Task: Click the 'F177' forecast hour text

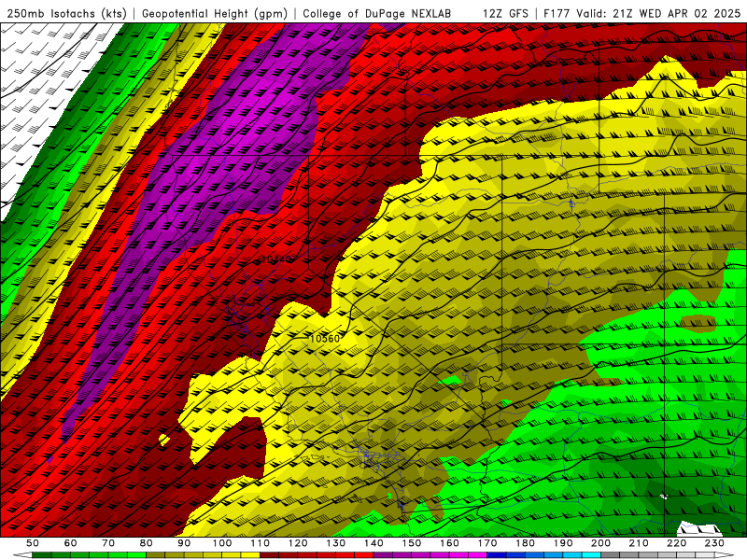Action: pyautogui.click(x=557, y=14)
